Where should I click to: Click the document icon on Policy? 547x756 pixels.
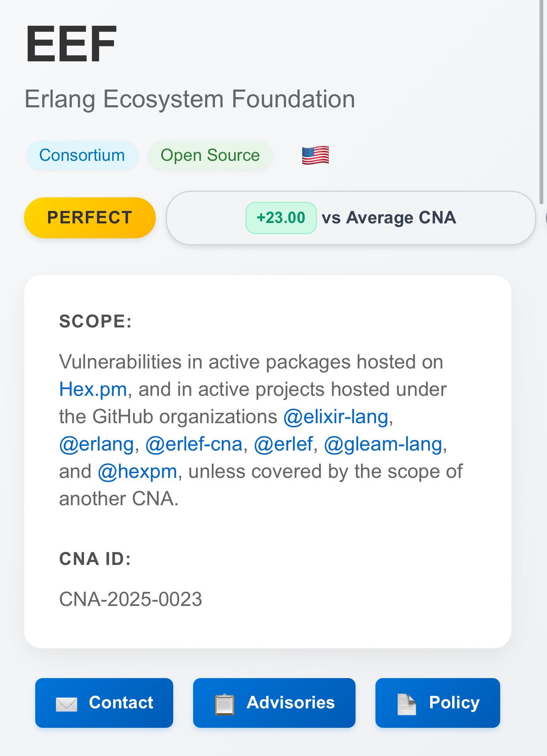(407, 704)
